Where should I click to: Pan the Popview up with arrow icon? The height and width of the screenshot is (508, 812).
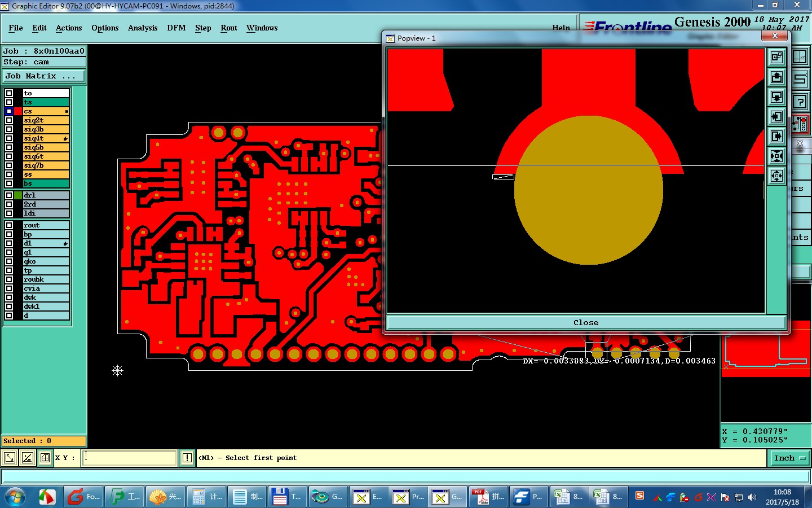click(777, 77)
